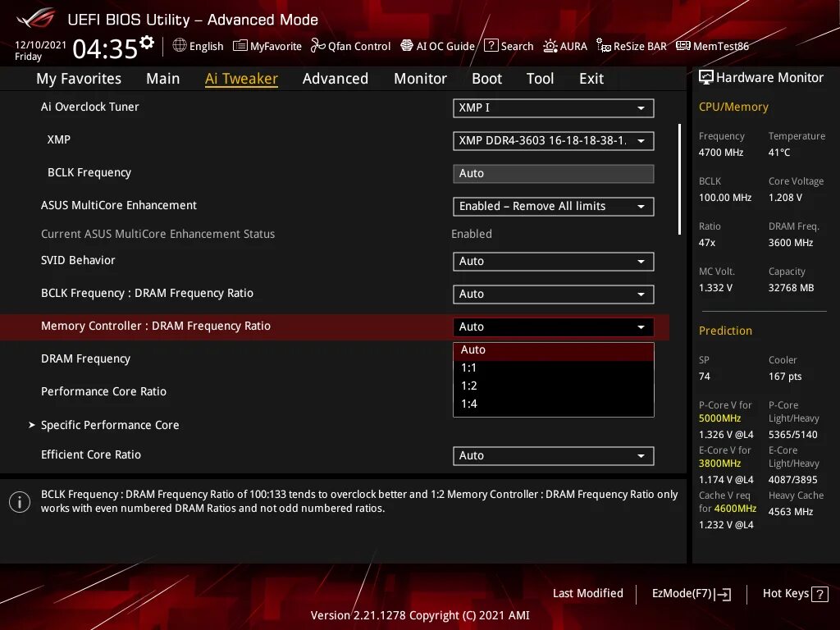Open the XMP profile dropdown
Viewport: 840px width, 630px height.
(554, 141)
